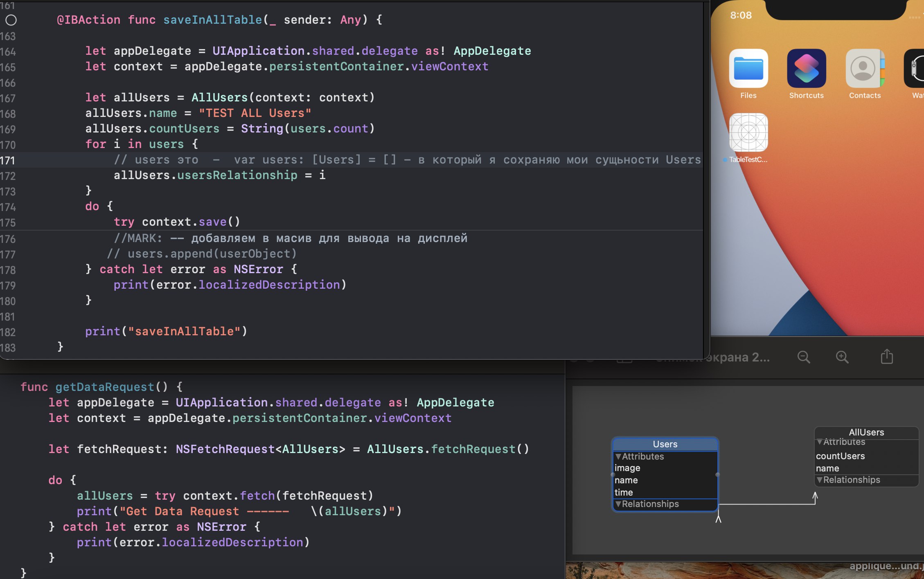Image resolution: width=924 pixels, height=579 pixels.
Task: Select the Users entity title
Action: 665,444
